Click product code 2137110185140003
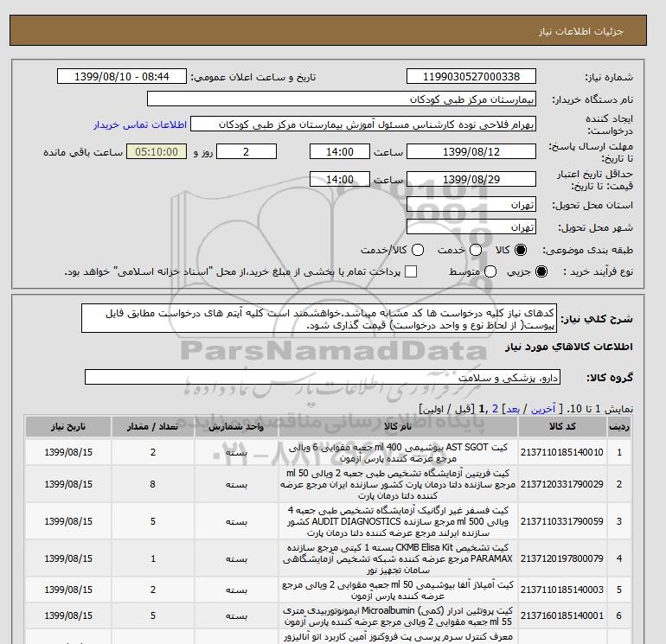 [x=562, y=590]
